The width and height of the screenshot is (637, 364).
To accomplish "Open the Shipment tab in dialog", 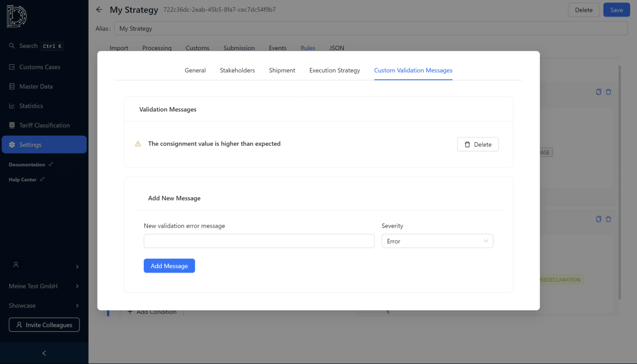I will 282,71.
